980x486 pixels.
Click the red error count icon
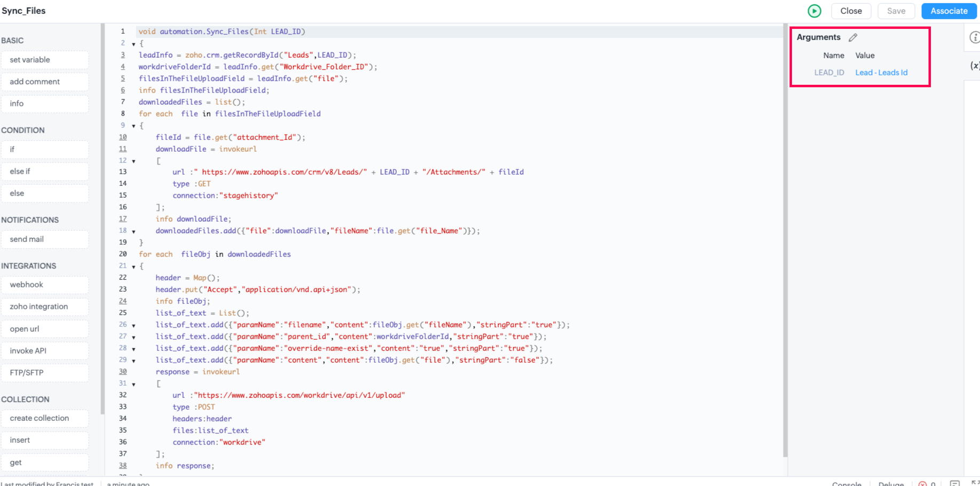pos(922,483)
